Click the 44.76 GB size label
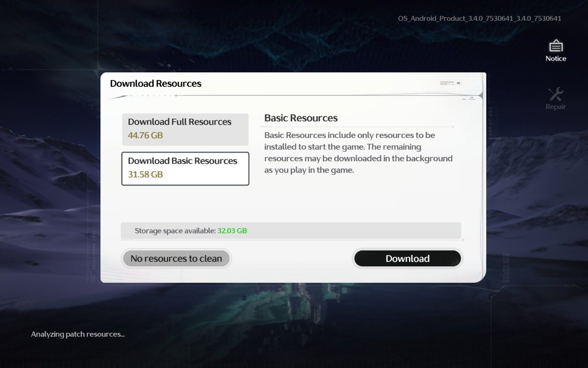 [146, 135]
